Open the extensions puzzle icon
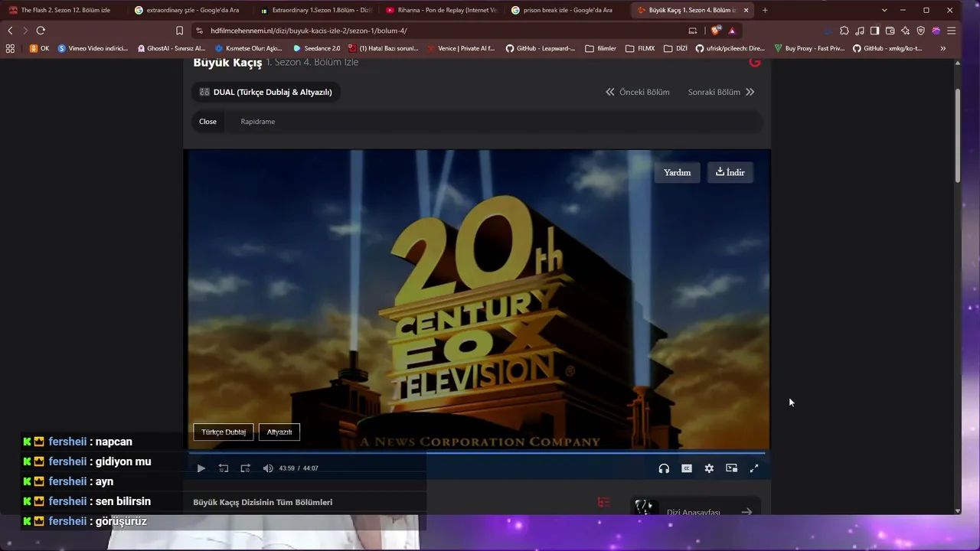The height and width of the screenshot is (551, 980). click(844, 31)
